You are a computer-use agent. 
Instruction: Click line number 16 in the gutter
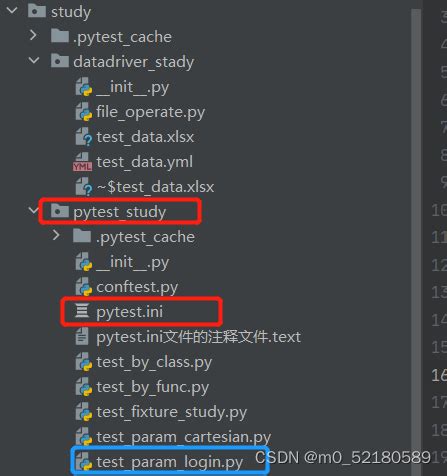point(439,376)
